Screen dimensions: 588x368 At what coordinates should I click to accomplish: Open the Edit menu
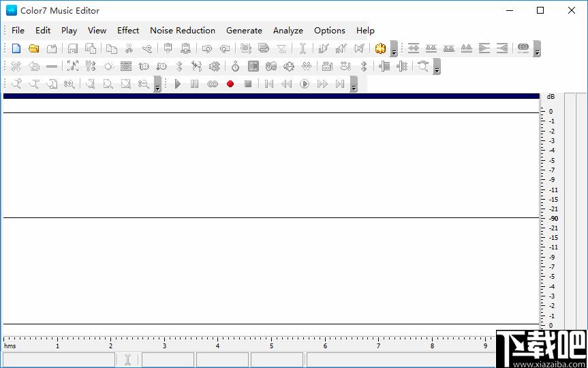click(x=43, y=31)
